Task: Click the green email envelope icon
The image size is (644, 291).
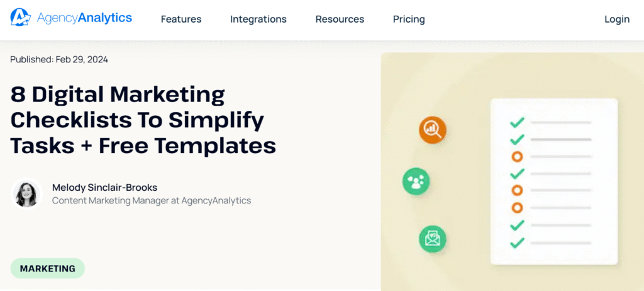Action: [433, 239]
